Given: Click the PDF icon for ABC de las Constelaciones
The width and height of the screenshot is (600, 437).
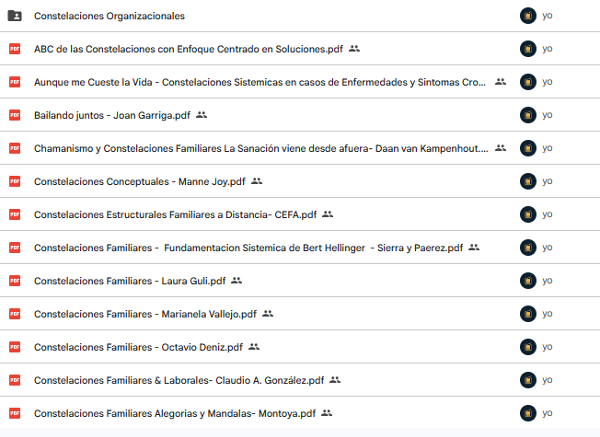Looking at the screenshot, I should (15, 49).
